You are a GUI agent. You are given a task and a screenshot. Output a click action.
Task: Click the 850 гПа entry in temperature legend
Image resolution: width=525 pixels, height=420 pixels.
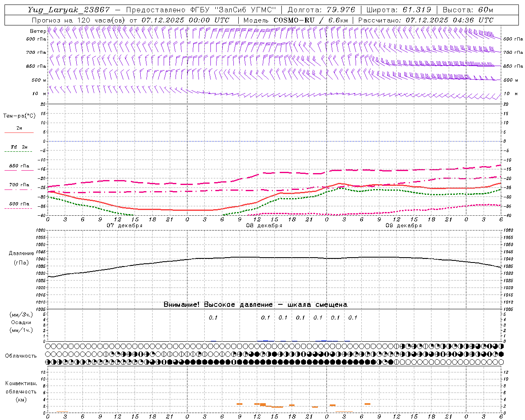19,166
